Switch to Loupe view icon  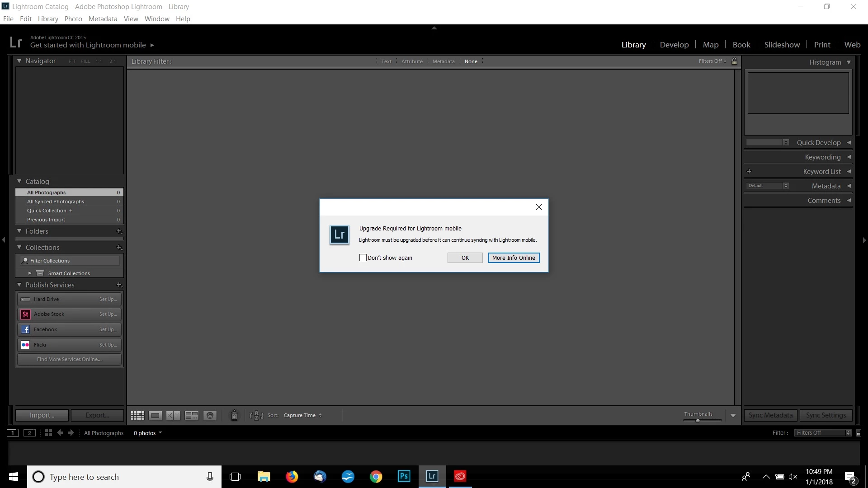pyautogui.click(x=155, y=415)
